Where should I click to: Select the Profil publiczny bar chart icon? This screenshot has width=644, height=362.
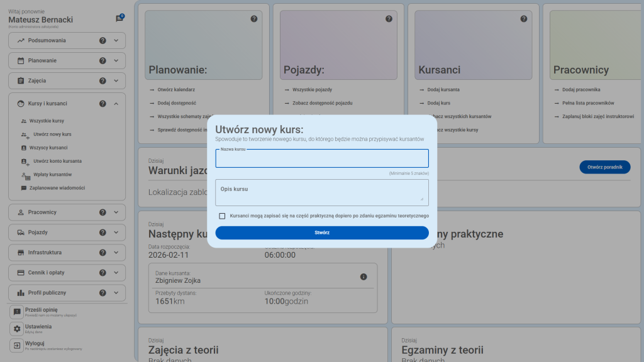pyautogui.click(x=22, y=292)
